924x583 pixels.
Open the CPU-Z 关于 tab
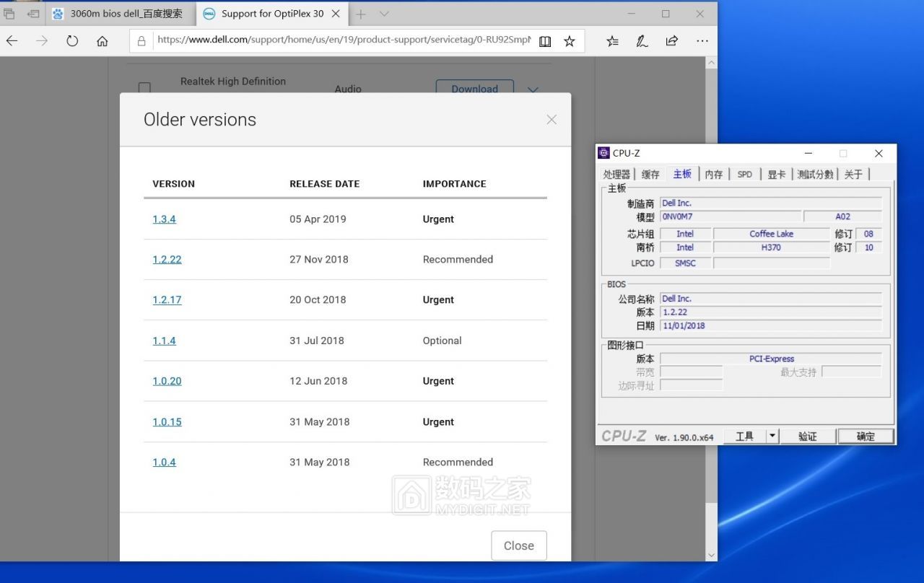point(853,174)
